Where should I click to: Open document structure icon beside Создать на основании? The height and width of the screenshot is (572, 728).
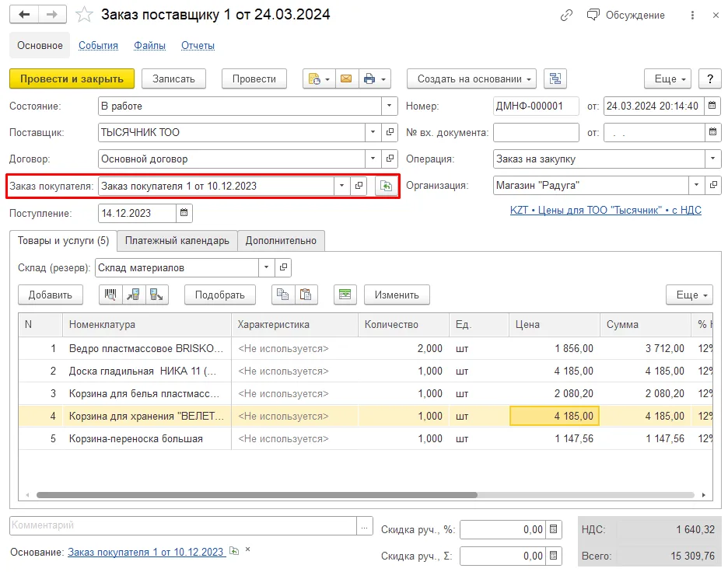[x=555, y=78]
